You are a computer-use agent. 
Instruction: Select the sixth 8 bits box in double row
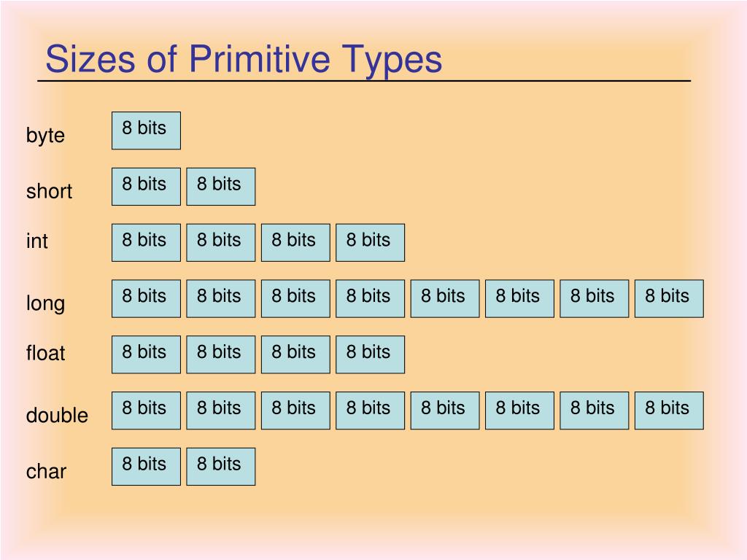click(519, 411)
